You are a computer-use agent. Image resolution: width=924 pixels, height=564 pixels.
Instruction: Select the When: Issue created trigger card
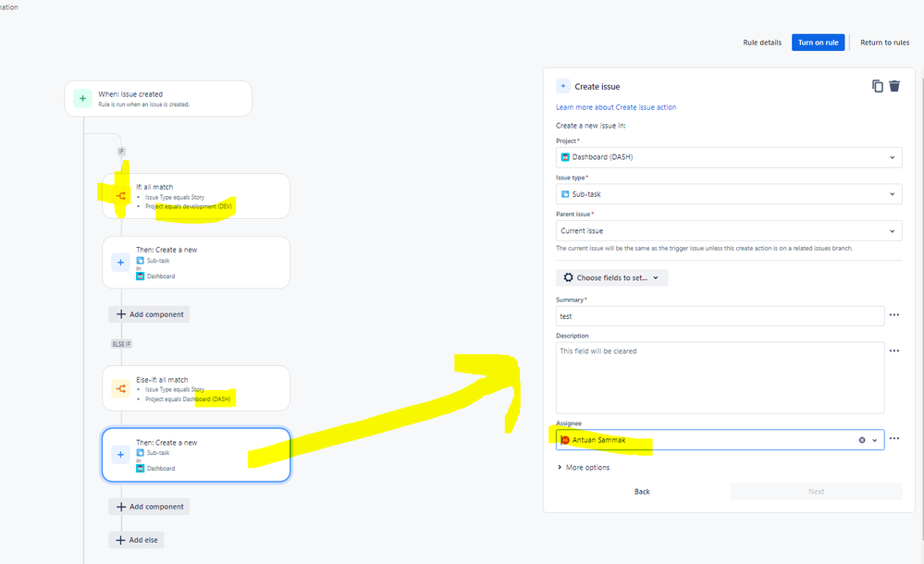point(158,98)
